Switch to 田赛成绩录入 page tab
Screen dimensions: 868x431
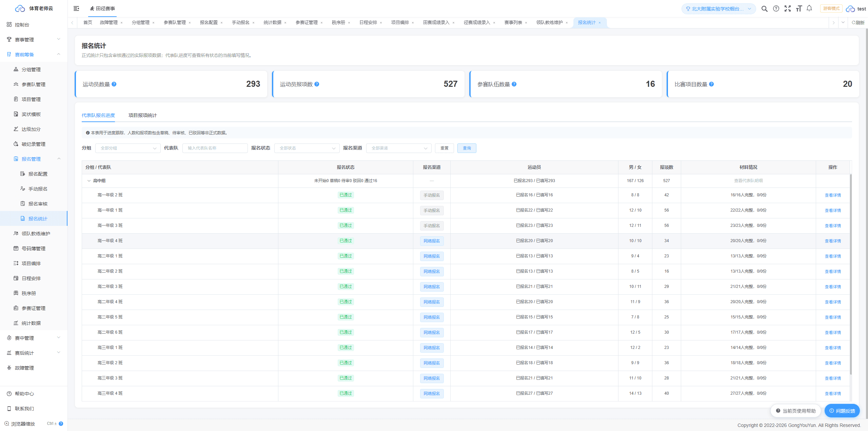436,23
